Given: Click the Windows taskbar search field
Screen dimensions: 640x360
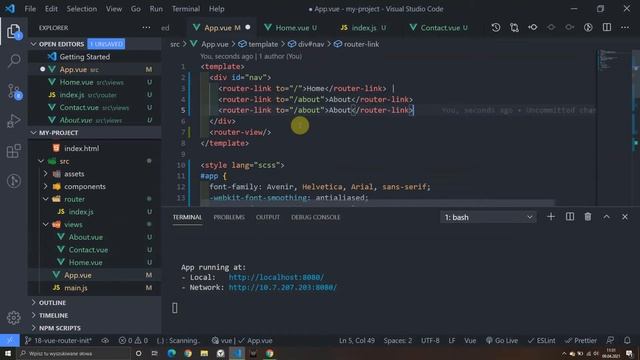Looking at the screenshot, I should 74,353.
